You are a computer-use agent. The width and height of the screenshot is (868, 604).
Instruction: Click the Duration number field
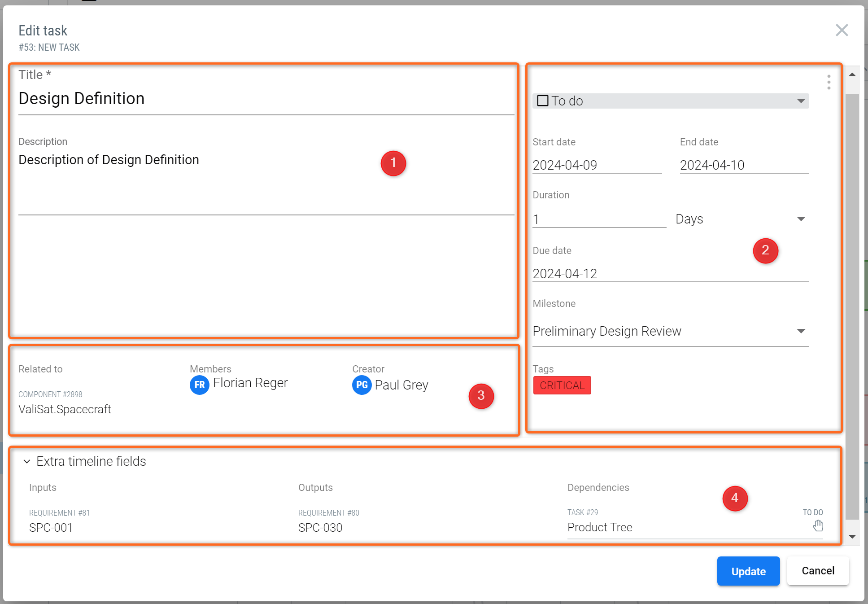[599, 219]
